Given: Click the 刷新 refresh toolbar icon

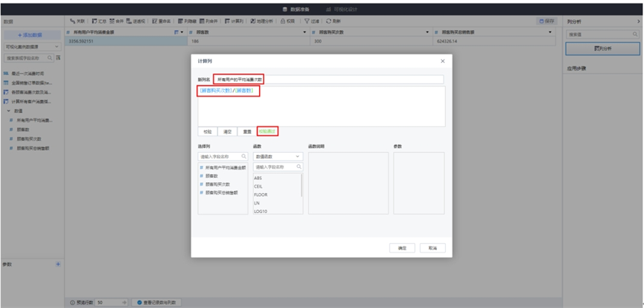Looking at the screenshot, I should coord(333,21).
